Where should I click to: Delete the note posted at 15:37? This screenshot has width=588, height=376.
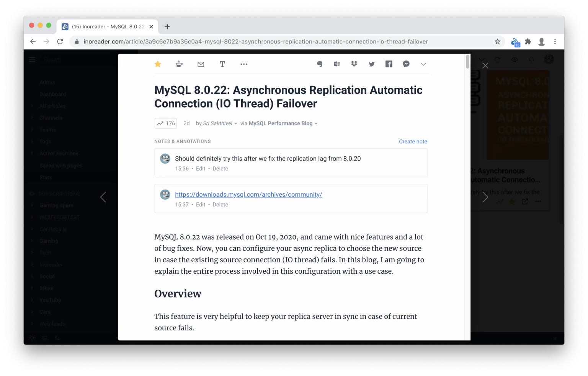coord(220,205)
